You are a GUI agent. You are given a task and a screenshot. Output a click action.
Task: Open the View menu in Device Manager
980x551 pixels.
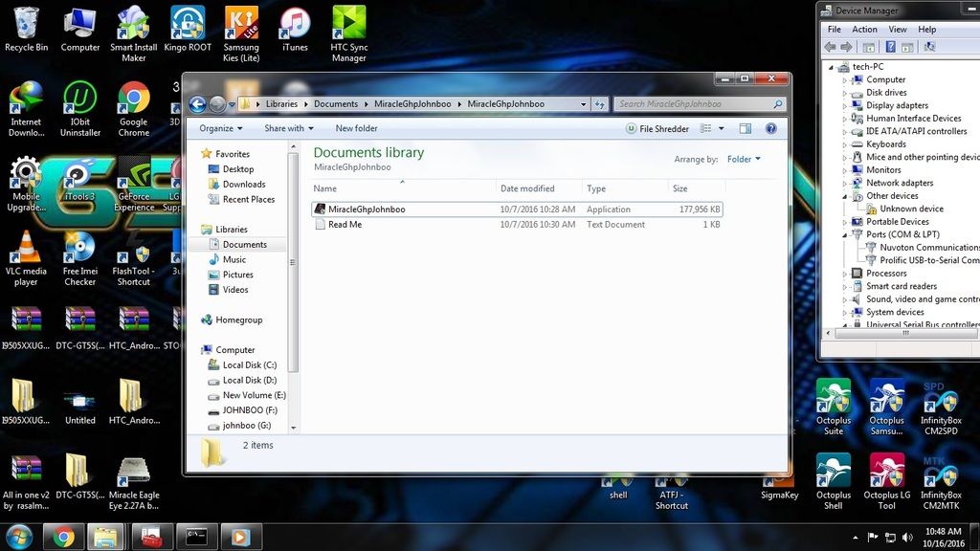click(897, 30)
